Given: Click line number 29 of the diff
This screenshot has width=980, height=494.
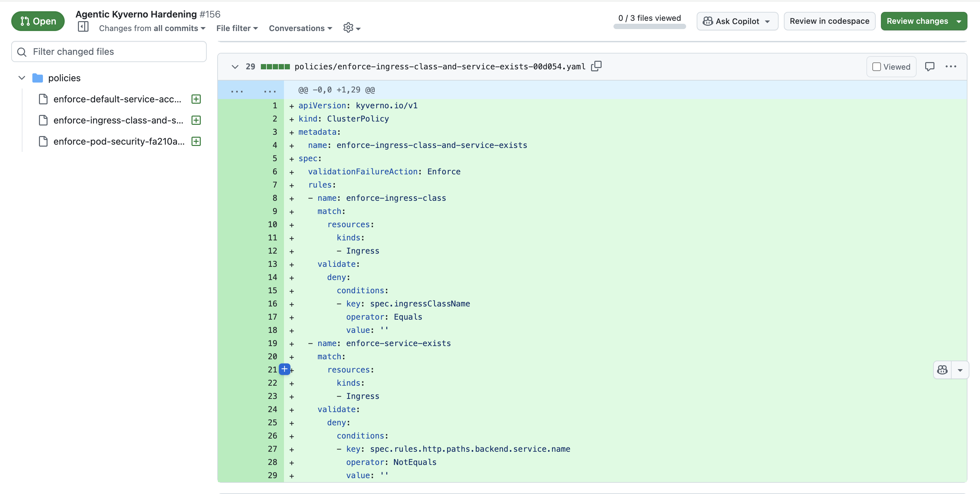Looking at the screenshot, I should (x=272, y=476).
